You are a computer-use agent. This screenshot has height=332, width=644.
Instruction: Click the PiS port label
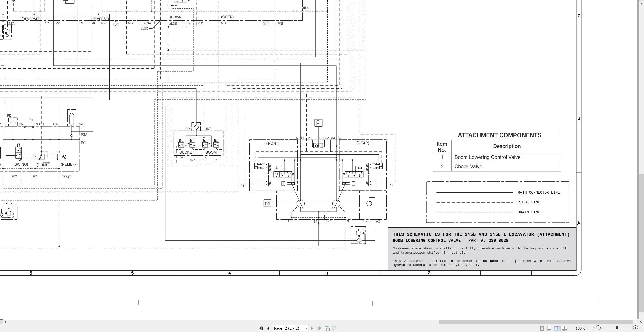280,23
